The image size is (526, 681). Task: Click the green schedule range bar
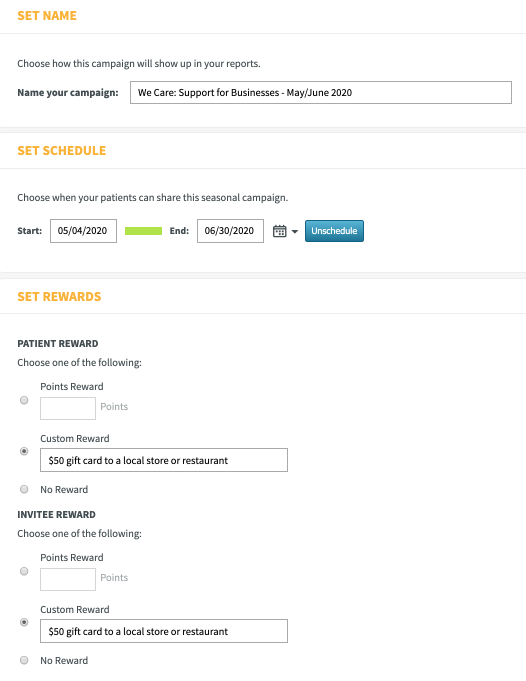(143, 231)
